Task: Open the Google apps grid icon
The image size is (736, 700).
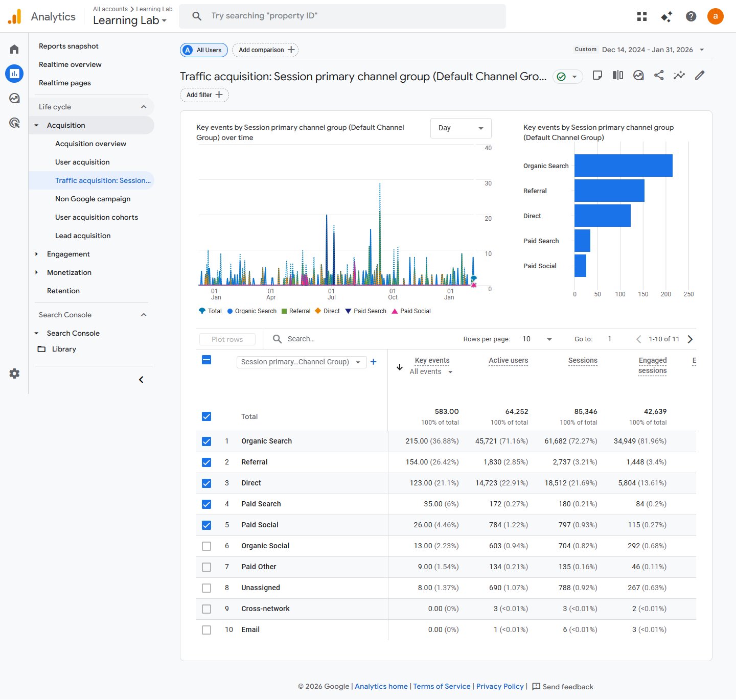Action: 642,16
